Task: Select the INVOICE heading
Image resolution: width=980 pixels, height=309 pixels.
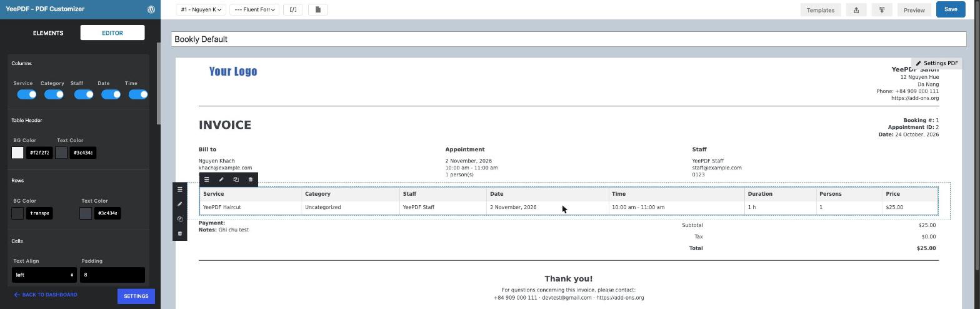Action: point(225,125)
